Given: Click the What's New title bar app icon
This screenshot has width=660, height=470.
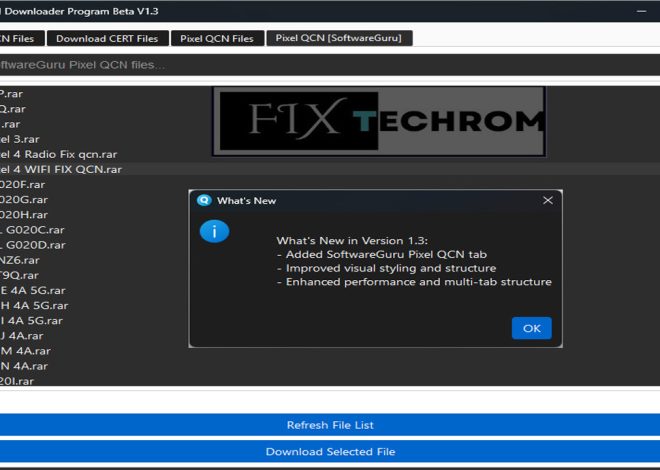Looking at the screenshot, I should click(204, 200).
